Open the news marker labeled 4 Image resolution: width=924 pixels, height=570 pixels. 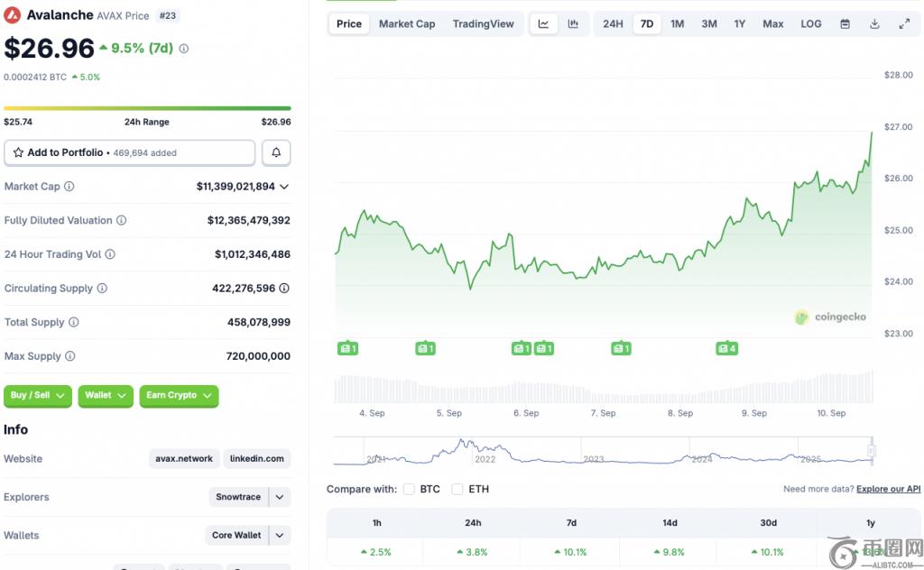coord(726,348)
